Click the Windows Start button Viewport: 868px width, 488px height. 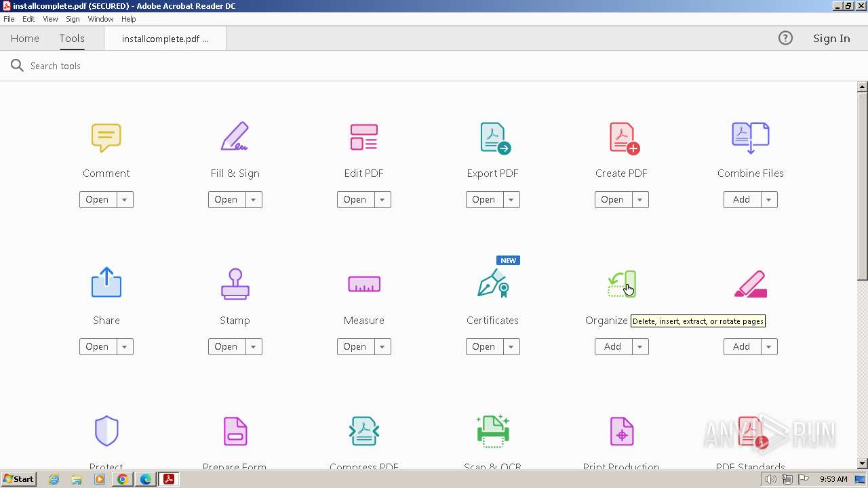tap(19, 479)
